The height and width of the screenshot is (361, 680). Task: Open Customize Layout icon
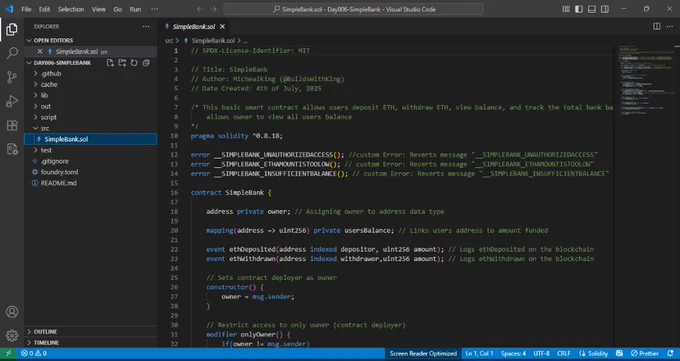[566, 9]
